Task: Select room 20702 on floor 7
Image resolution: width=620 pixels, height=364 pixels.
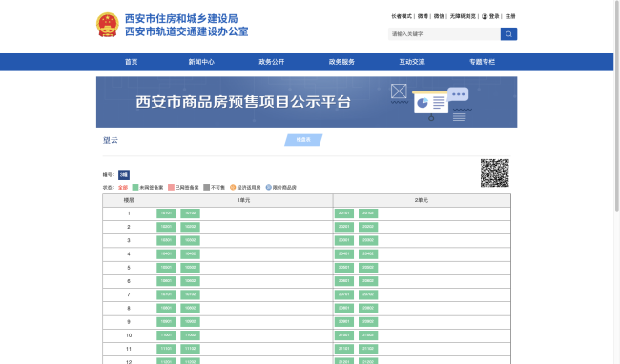Action: [x=368, y=294]
